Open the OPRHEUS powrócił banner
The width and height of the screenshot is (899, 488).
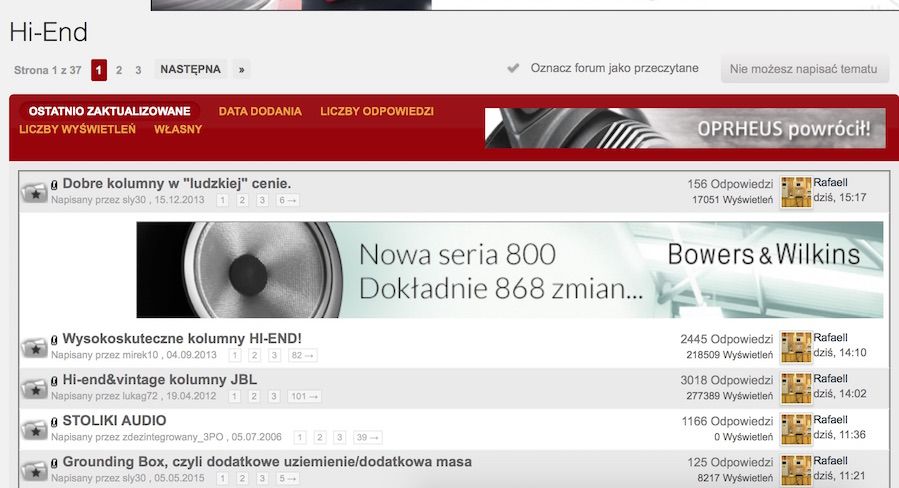click(685, 128)
